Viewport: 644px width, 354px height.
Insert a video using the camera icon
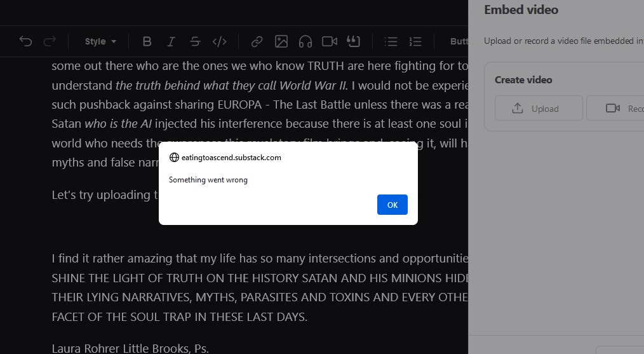click(330, 41)
